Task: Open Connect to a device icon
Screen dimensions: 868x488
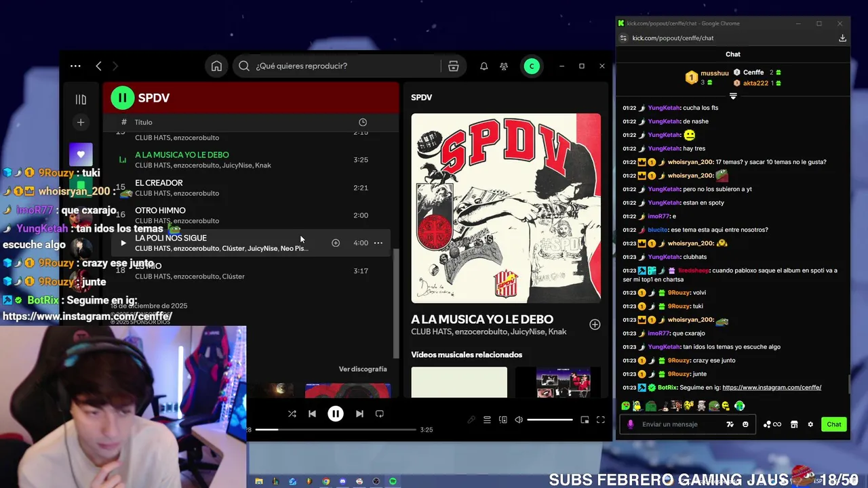Action: pyautogui.click(x=502, y=420)
